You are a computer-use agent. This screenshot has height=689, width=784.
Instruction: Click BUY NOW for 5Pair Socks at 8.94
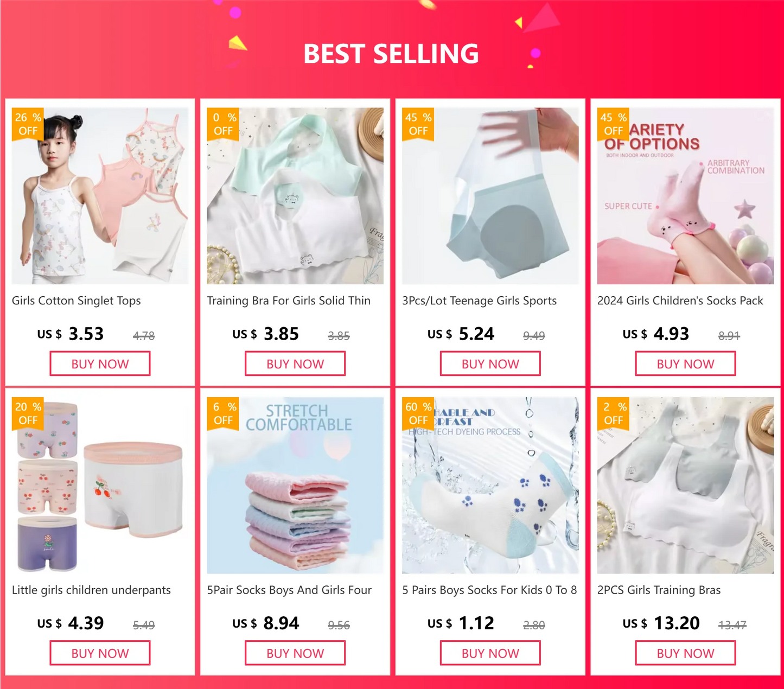(295, 653)
